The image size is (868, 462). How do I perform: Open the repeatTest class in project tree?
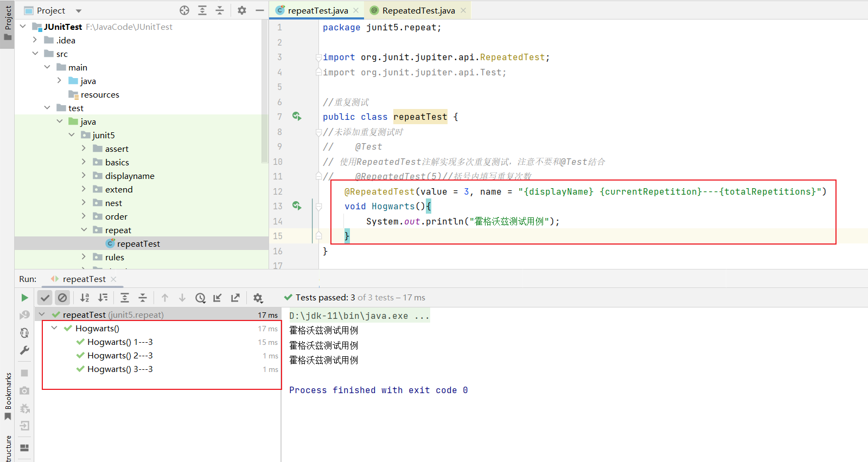click(x=138, y=243)
